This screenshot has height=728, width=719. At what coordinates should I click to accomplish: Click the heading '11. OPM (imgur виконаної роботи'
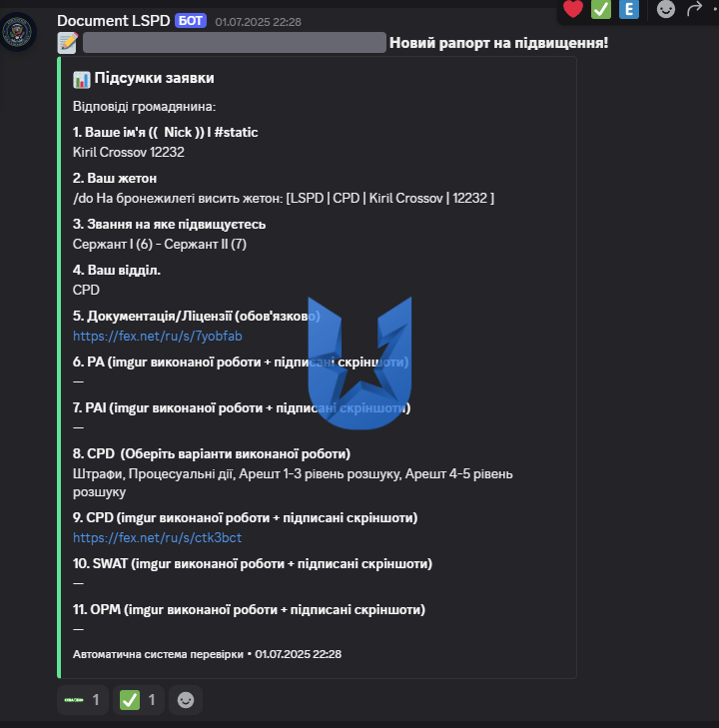[249, 609]
